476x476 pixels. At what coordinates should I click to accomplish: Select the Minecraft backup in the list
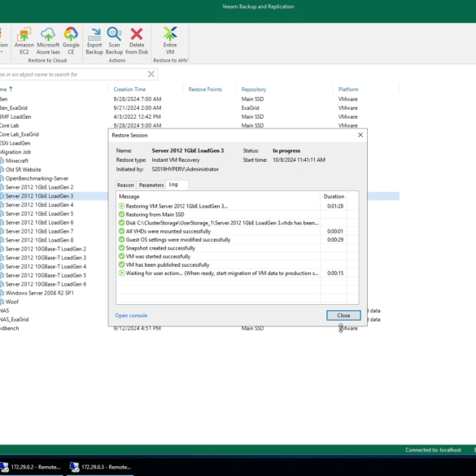17,160
